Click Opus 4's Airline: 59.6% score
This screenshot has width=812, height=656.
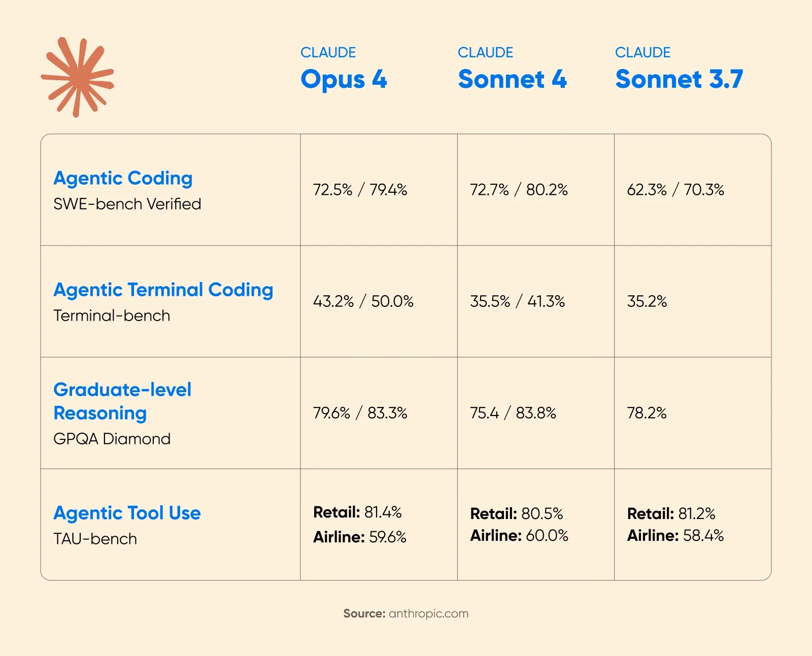point(359,537)
